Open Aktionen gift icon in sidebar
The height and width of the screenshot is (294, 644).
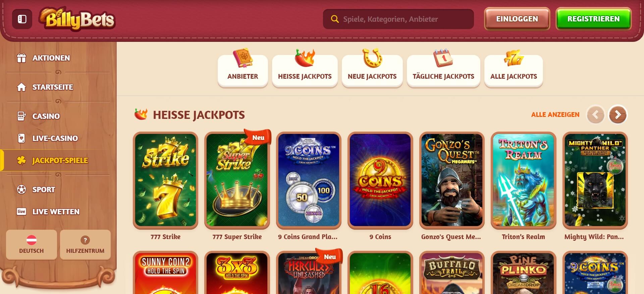pyautogui.click(x=21, y=58)
